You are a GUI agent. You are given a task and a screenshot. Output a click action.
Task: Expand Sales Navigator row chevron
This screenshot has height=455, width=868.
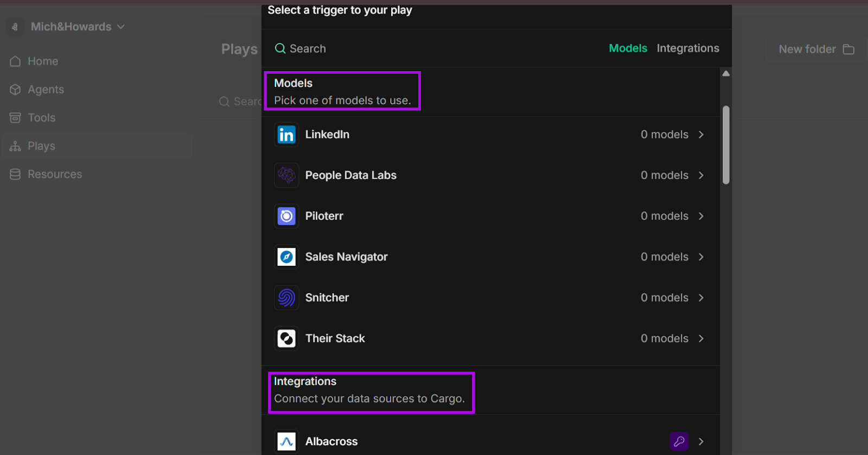(701, 257)
